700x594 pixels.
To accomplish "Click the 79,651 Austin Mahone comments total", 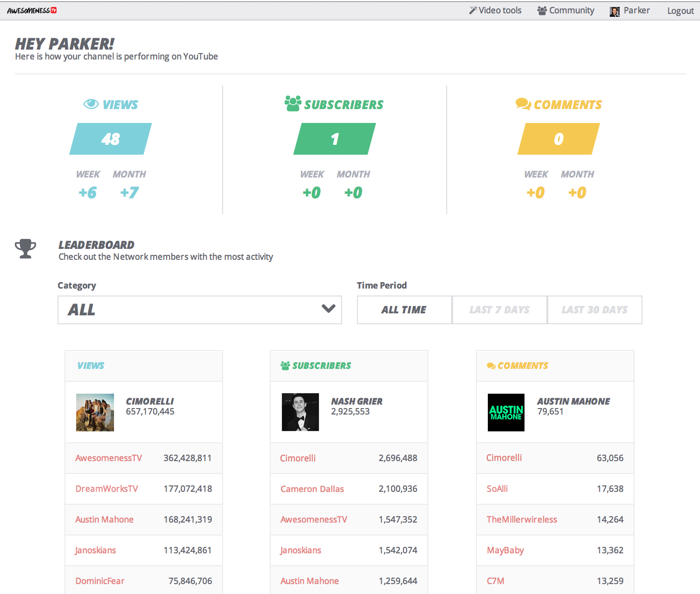I will coord(550,412).
